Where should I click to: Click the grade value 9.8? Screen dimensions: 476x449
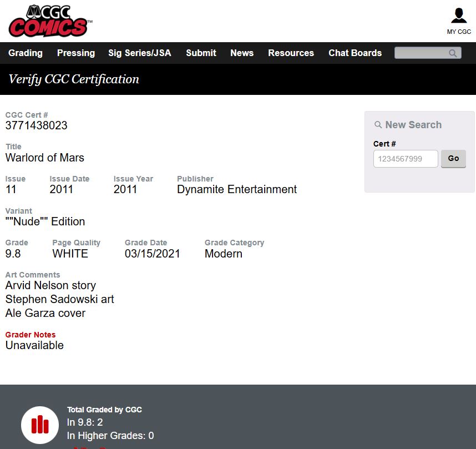[13, 254]
